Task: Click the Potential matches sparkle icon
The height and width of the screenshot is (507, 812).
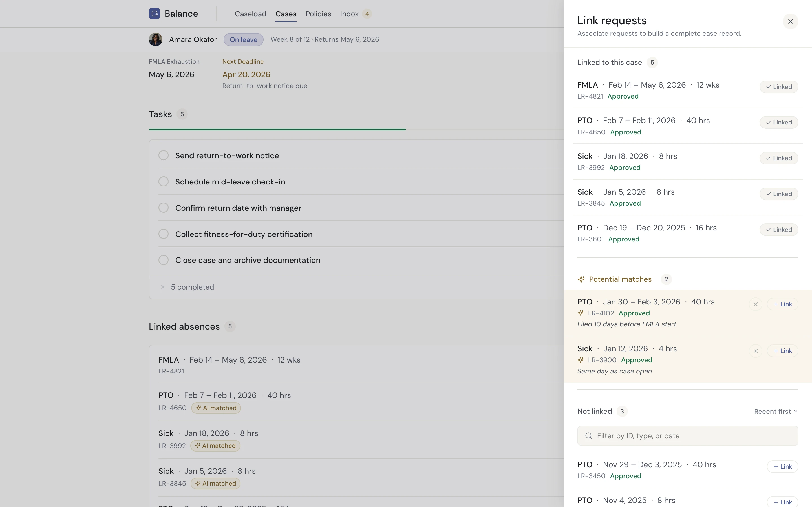Action: [581, 279]
